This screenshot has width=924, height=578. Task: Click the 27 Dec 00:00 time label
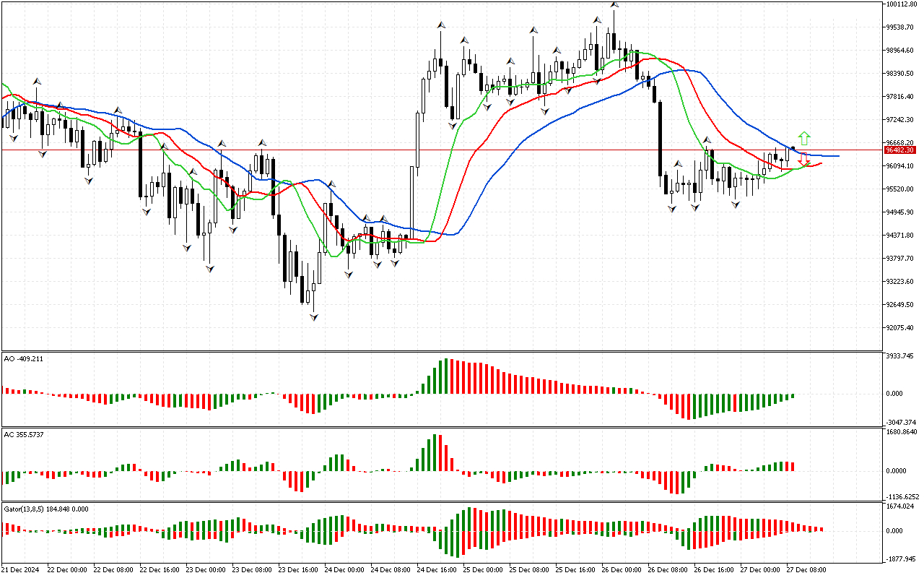click(x=760, y=570)
